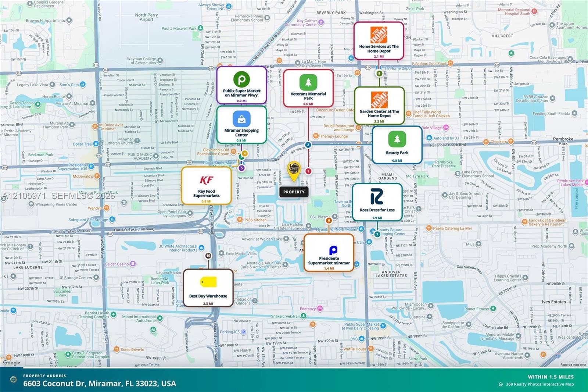
Task: Click the Google logo on the map
Action: coord(12,363)
